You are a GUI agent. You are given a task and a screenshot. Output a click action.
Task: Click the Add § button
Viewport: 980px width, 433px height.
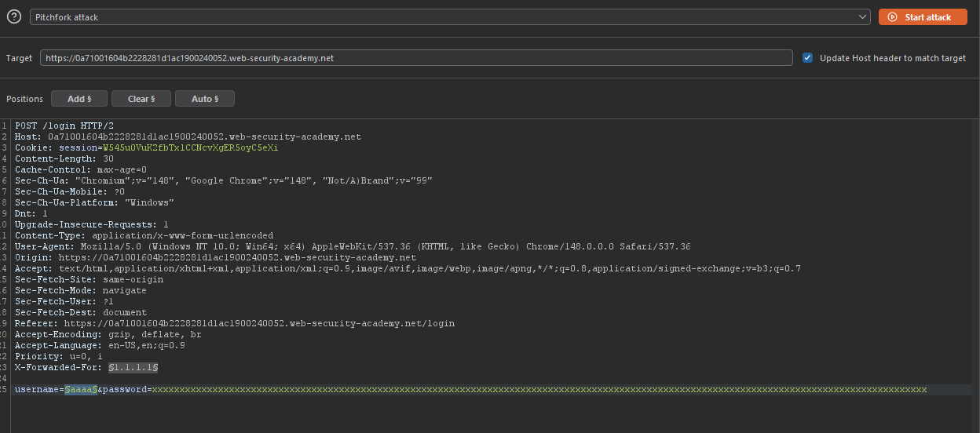coord(79,99)
